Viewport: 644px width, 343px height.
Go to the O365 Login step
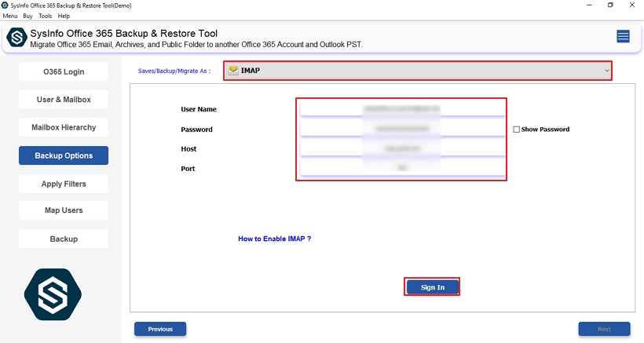tap(64, 71)
